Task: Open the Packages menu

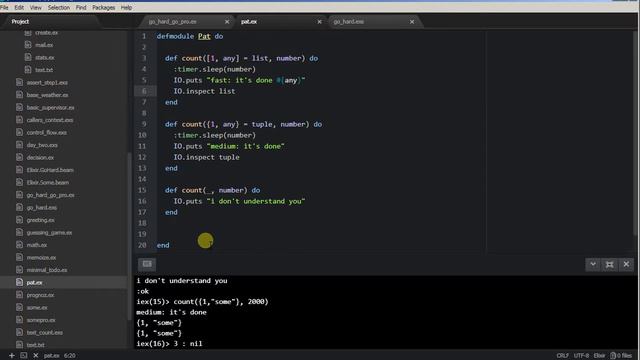Action: [104, 7]
